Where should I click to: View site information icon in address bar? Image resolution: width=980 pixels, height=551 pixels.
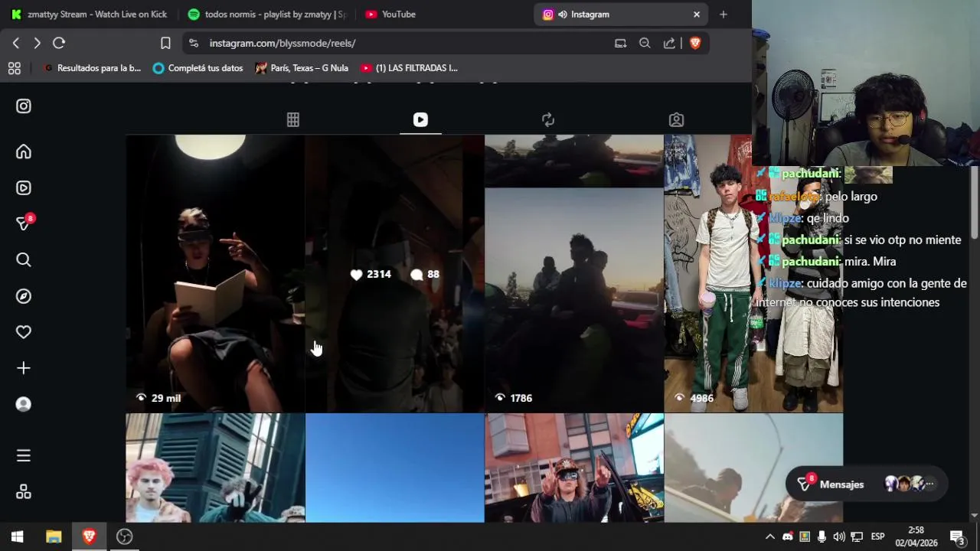(x=193, y=43)
